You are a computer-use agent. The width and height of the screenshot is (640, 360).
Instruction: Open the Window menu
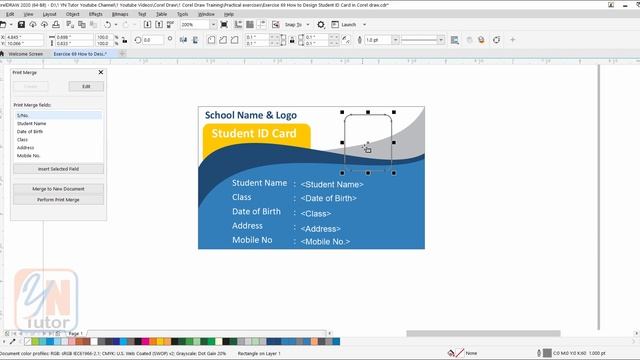(x=206, y=14)
